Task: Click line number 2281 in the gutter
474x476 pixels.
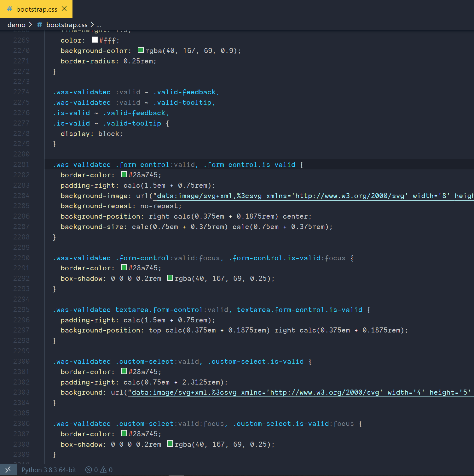Action: (x=21, y=164)
